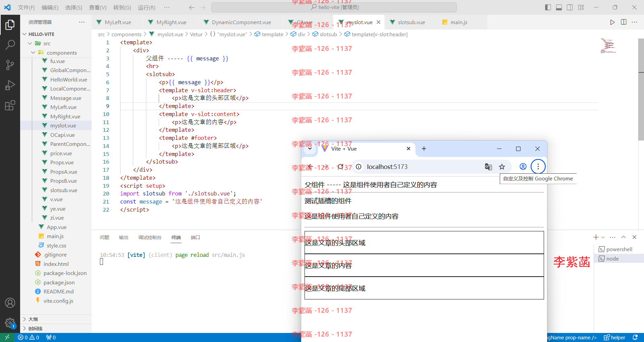This screenshot has width=644, height=342.
Task: Toggle the primary side bar visibility
Action: pyautogui.click(x=548, y=7)
